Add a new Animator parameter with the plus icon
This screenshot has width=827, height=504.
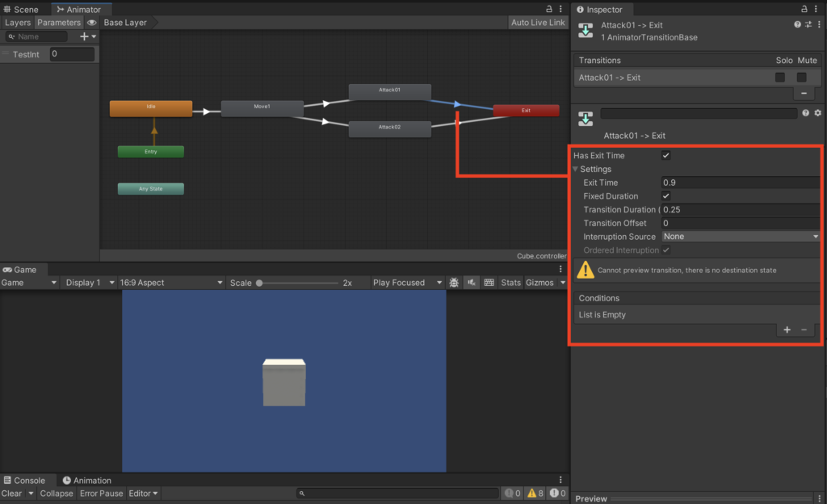coord(83,36)
